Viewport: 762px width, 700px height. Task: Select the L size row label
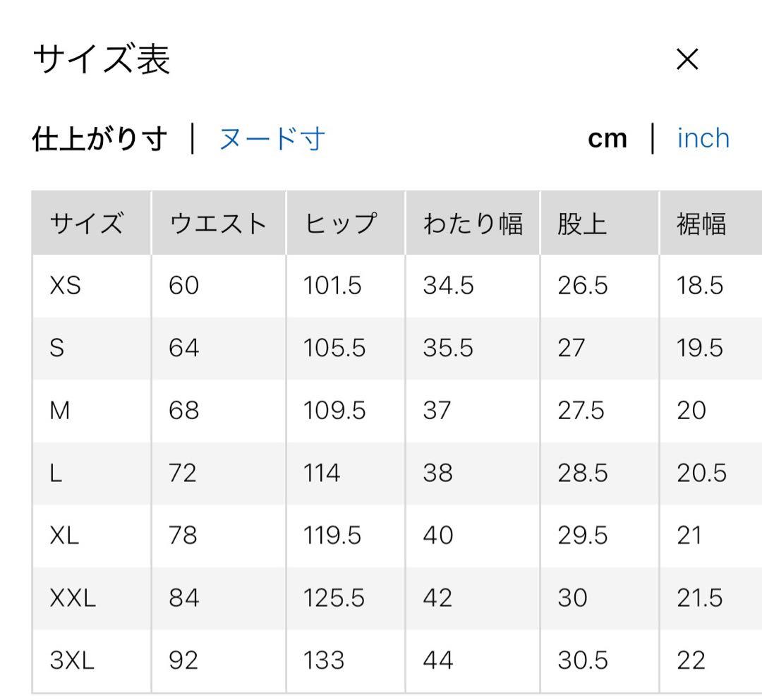tap(56, 473)
